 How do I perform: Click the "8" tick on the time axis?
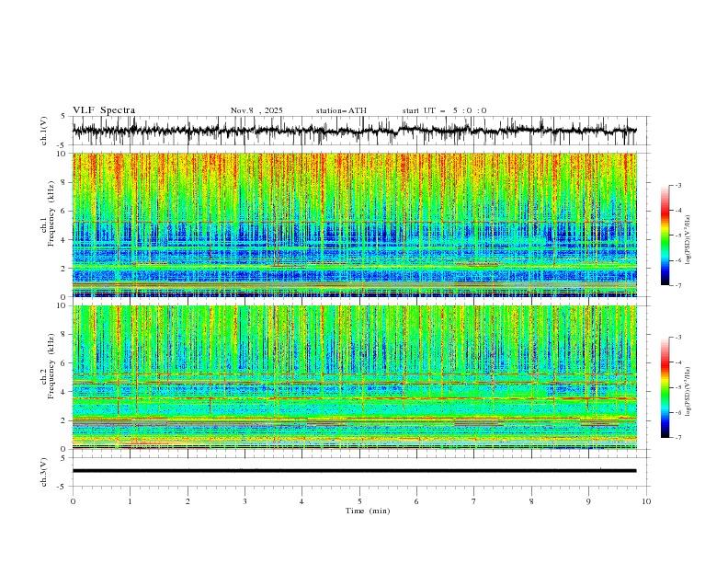[x=531, y=501]
